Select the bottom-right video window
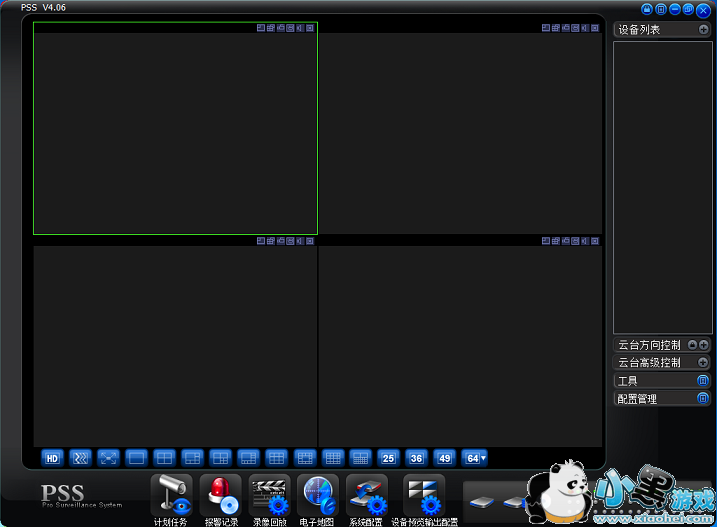The height and width of the screenshot is (527, 717). pos(460,342)
